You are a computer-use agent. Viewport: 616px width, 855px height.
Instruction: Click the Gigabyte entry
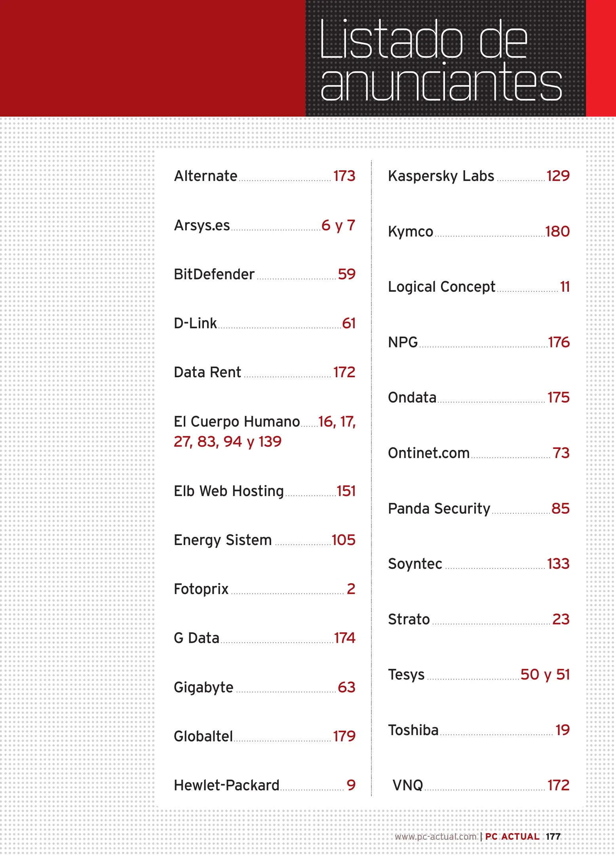(203, 687)
